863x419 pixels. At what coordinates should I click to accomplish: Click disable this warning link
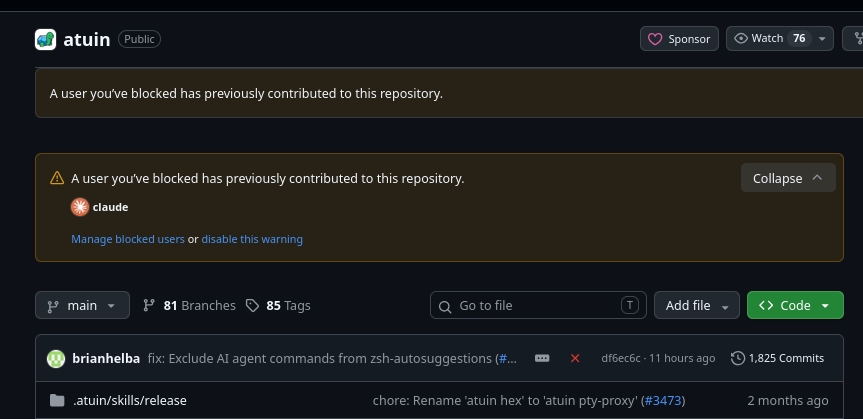coord(252,239)
